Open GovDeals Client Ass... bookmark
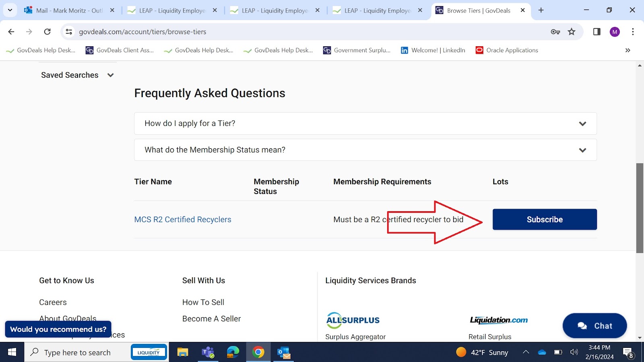The image size is (644, 362). pyautogui.click(x=120, y=50)
